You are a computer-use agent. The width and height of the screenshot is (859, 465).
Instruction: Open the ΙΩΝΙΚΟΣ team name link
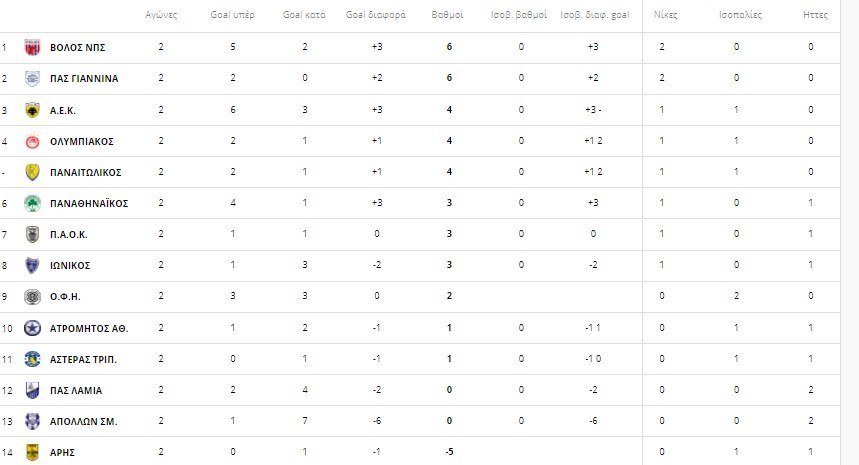(x=70, y=265)
